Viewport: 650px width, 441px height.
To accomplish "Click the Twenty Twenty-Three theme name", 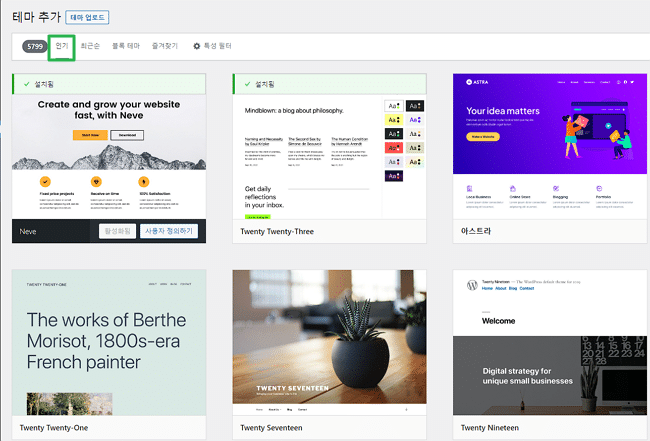I will pyautogui.click(x=277, y=231).
